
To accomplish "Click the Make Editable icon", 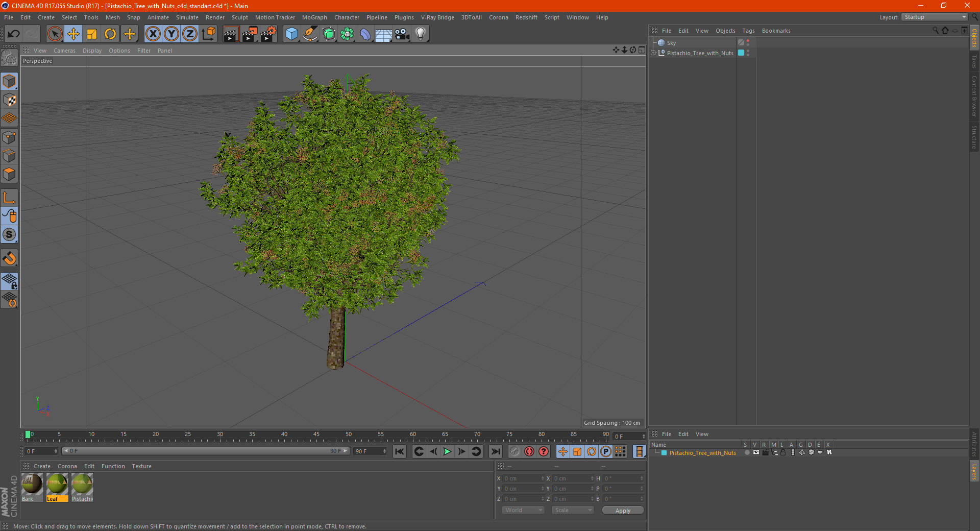I will 9,58.
